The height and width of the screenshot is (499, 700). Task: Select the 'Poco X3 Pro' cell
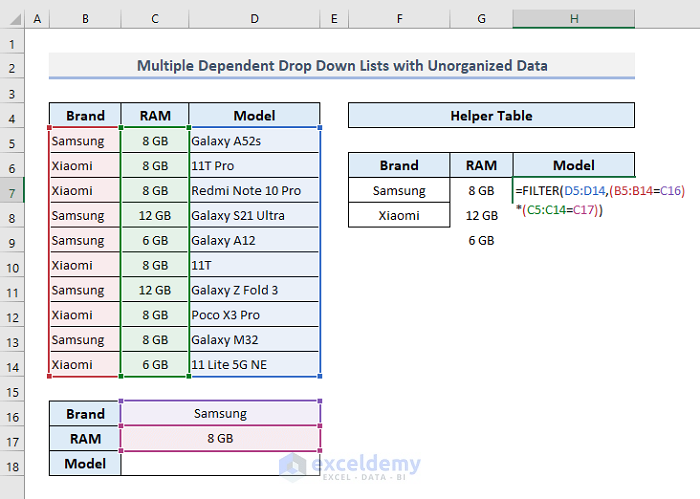(x=254, y=315)
